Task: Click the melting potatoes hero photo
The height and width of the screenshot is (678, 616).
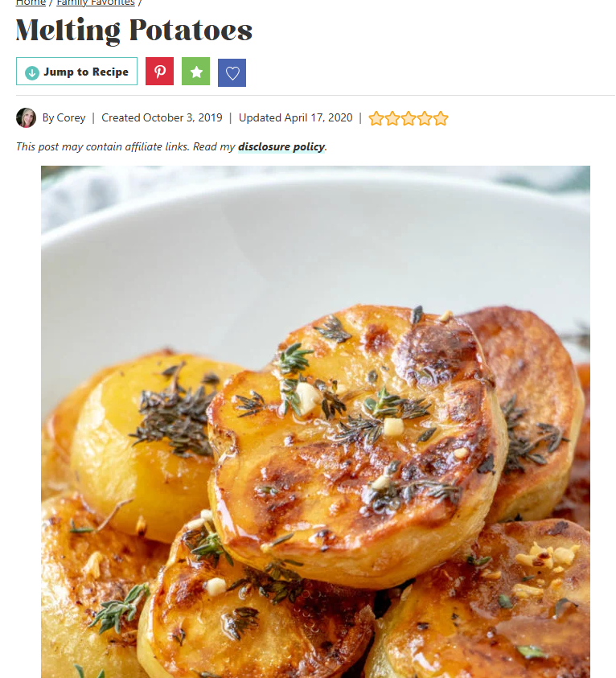Action: click(315, 421)
